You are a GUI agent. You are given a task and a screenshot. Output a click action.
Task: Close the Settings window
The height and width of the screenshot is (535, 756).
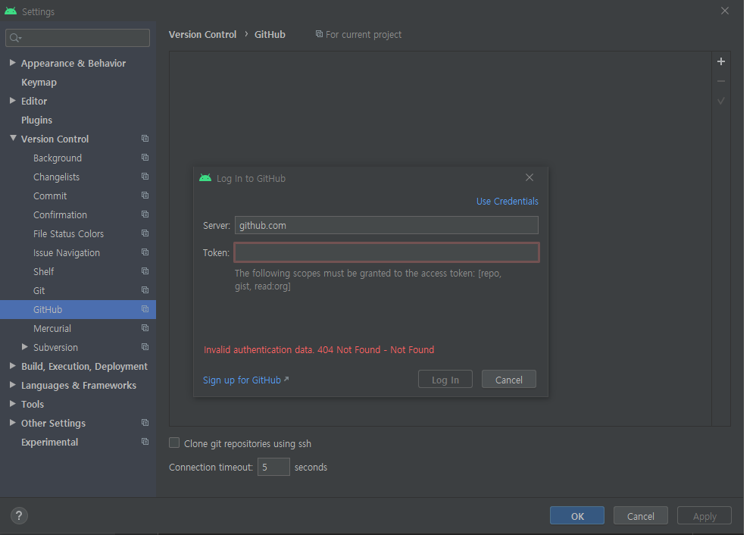click(725, 11)
